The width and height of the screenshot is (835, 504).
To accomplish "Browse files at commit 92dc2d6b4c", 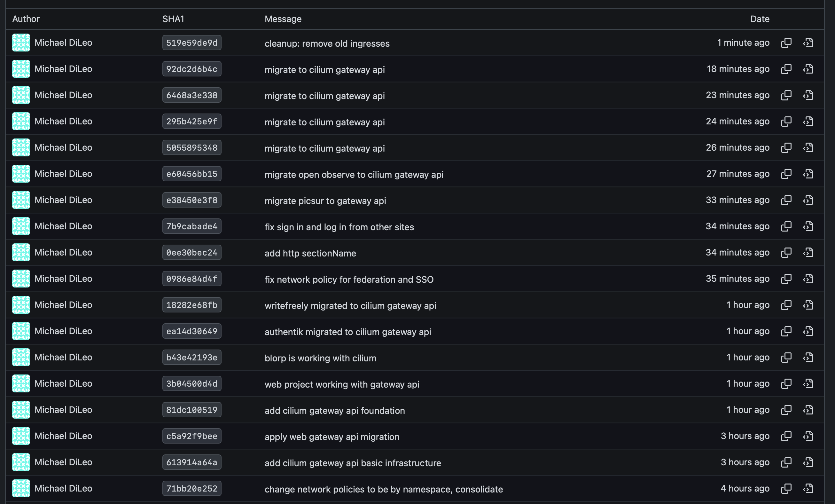I will [808, 69].
